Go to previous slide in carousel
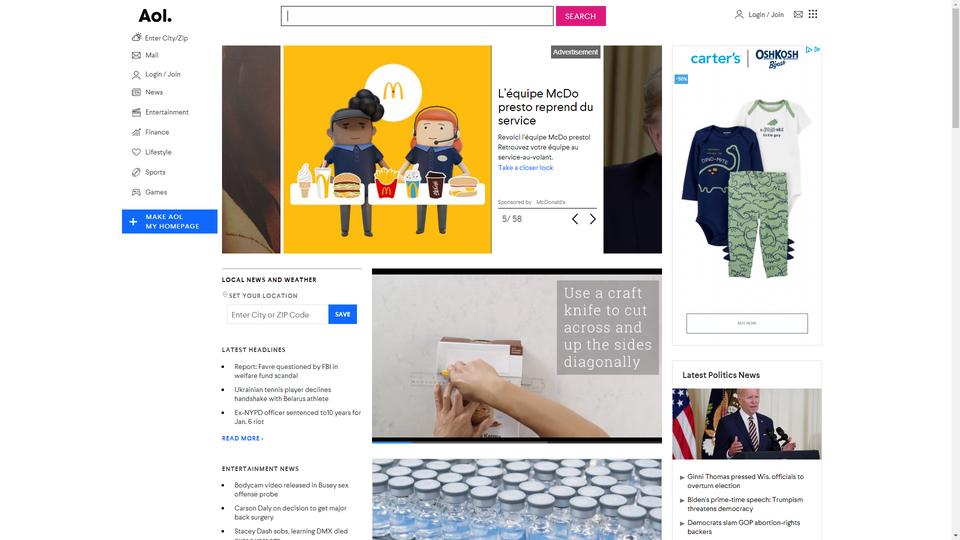Viewport: 960px width, 540px height. [x=575, y=219]
